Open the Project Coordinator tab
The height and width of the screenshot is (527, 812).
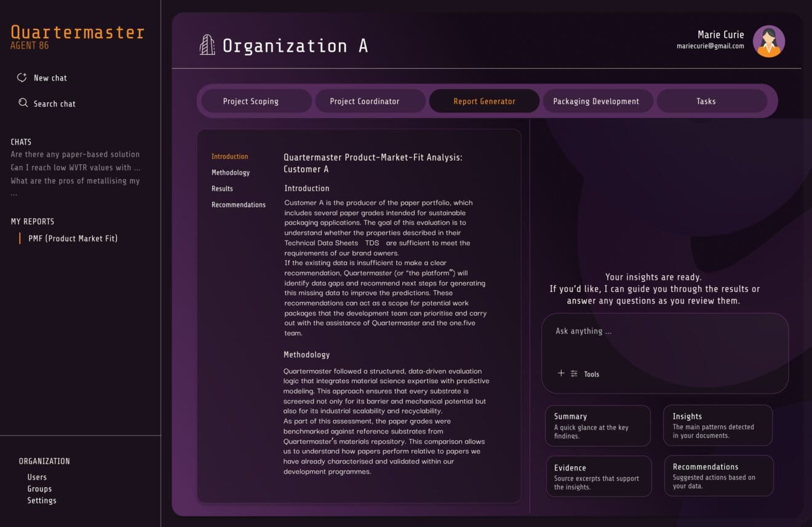[x=364, y=101]
